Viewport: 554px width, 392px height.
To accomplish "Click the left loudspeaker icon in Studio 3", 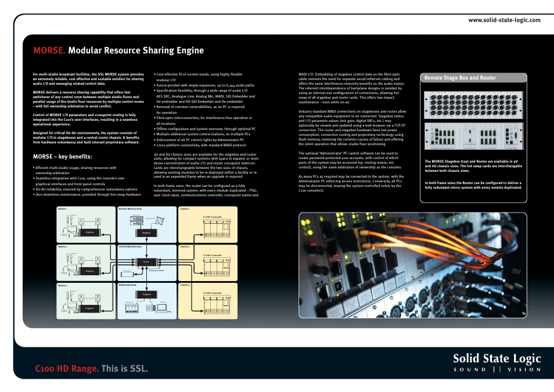I will 81,299.
